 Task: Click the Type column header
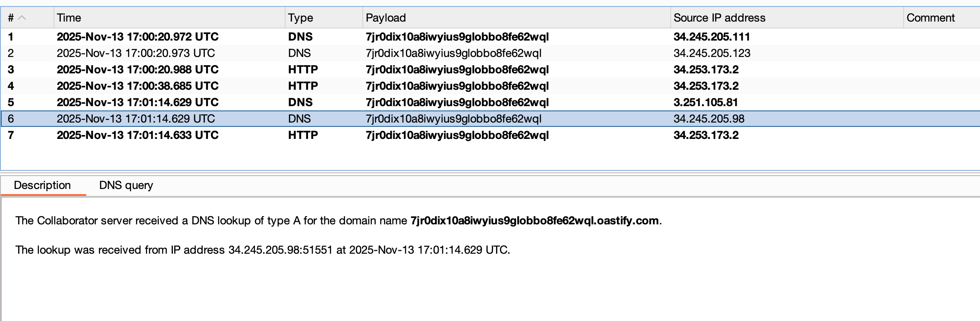pyautogui.click(x=300, y=18)
